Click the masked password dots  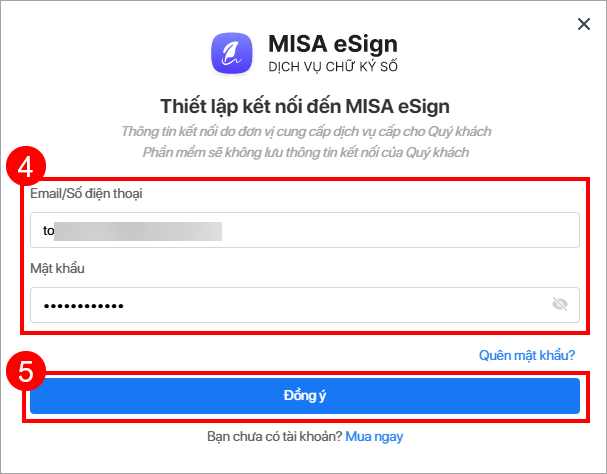pos(83,305)
